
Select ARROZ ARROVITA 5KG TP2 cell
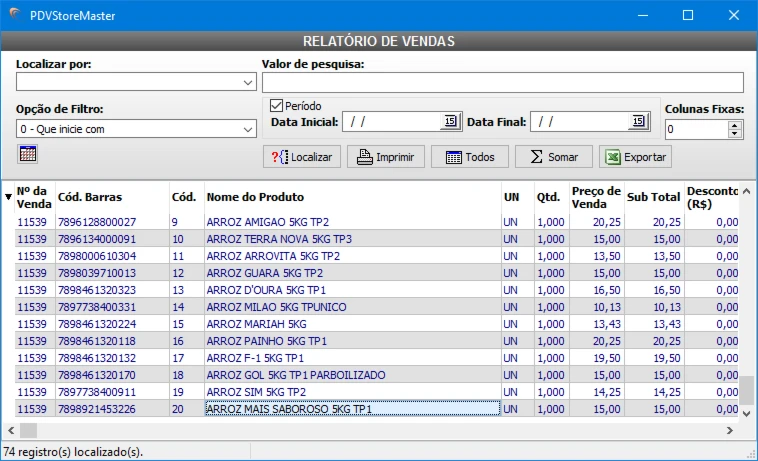353,256
